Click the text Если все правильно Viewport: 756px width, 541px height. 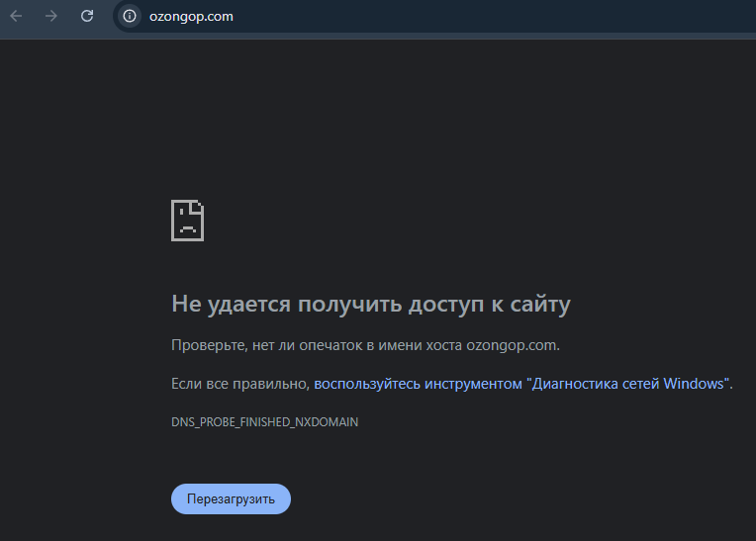coord(240,384)
